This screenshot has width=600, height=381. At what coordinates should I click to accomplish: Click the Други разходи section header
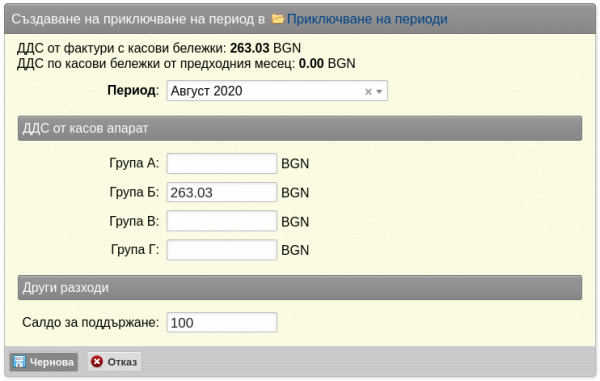[x=300, y=288]
